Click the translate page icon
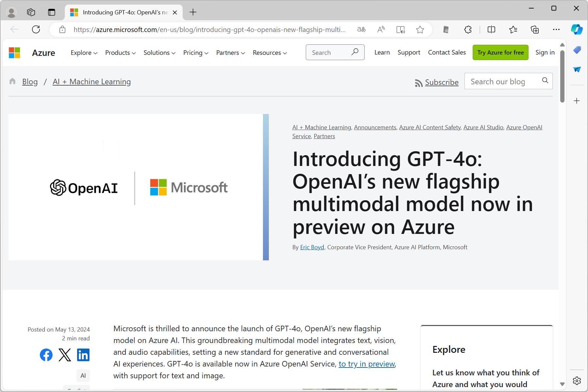Screen dimensions: 588x392 pos(361,30)
